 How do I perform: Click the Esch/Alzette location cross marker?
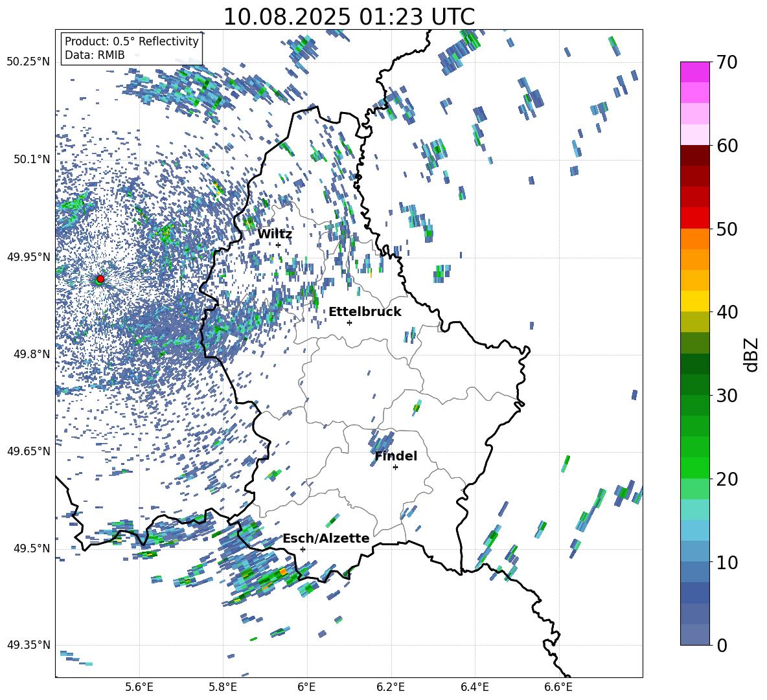click(x=303, y=549)
